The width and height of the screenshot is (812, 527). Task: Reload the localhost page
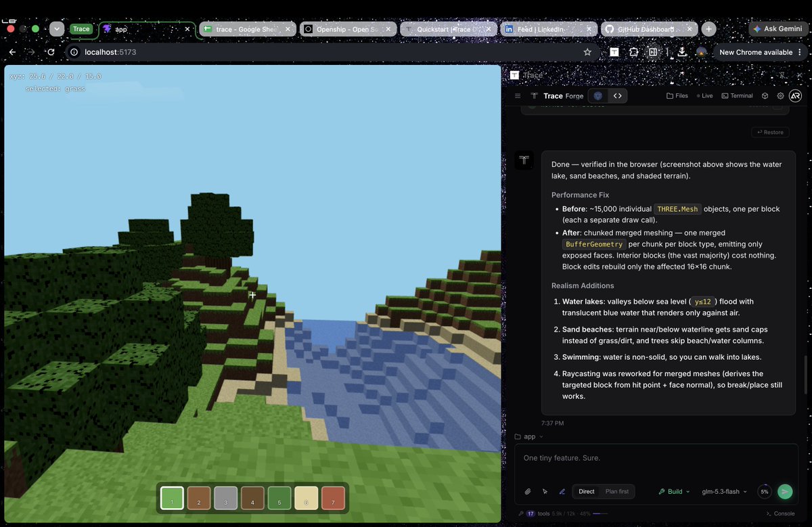(x=51, y=52)
